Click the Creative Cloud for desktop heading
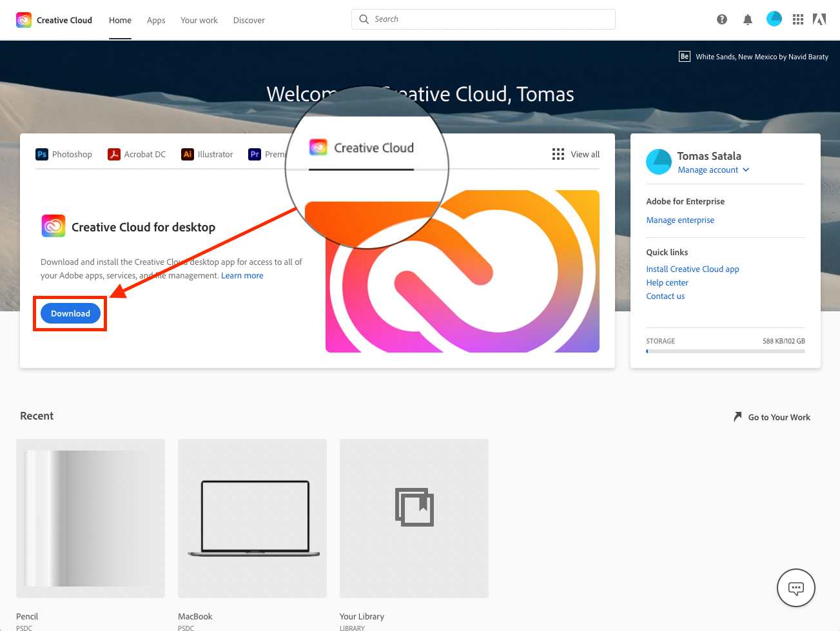 [x=143, y=227]
